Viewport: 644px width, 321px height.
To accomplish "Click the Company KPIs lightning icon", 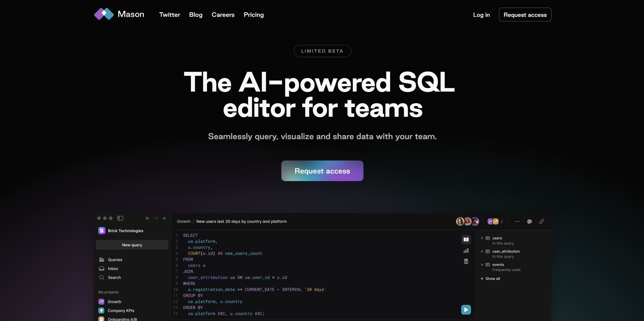I will (101, 311).
